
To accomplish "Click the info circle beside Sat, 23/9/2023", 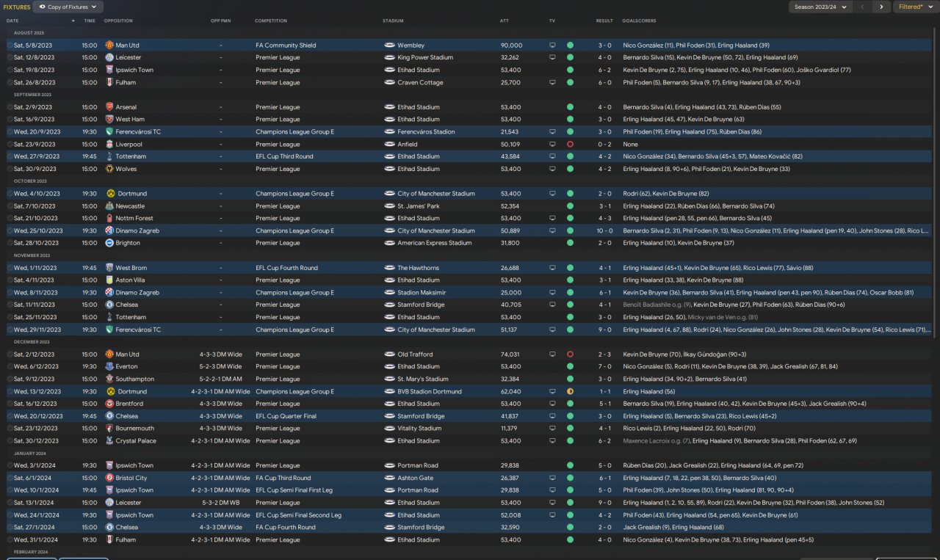I will tap(10, 145).
